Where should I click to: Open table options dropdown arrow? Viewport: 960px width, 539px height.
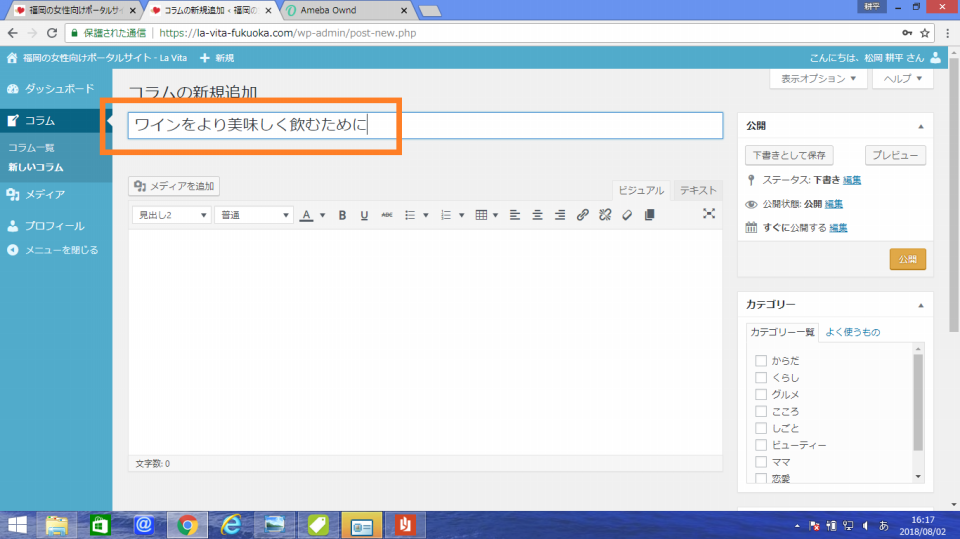[x=495, y=215]
